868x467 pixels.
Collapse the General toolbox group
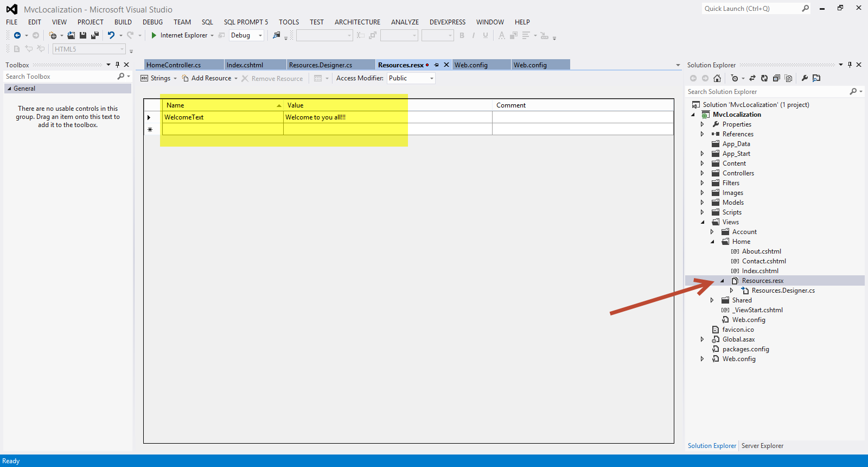pos(9,89)
